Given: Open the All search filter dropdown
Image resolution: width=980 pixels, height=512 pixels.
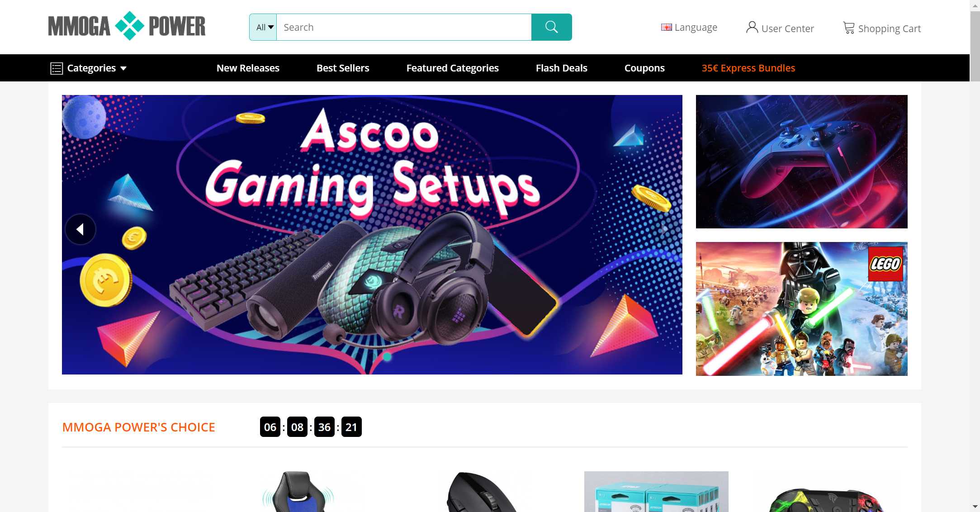Looking at the screenshot, I should [x=263, y=27].
